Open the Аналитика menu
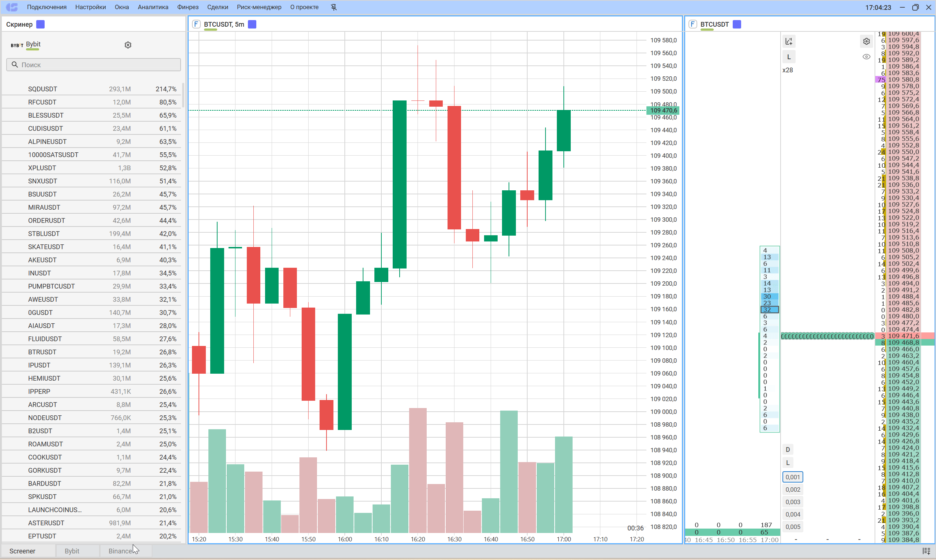936x560 pixels. point(153,7)
